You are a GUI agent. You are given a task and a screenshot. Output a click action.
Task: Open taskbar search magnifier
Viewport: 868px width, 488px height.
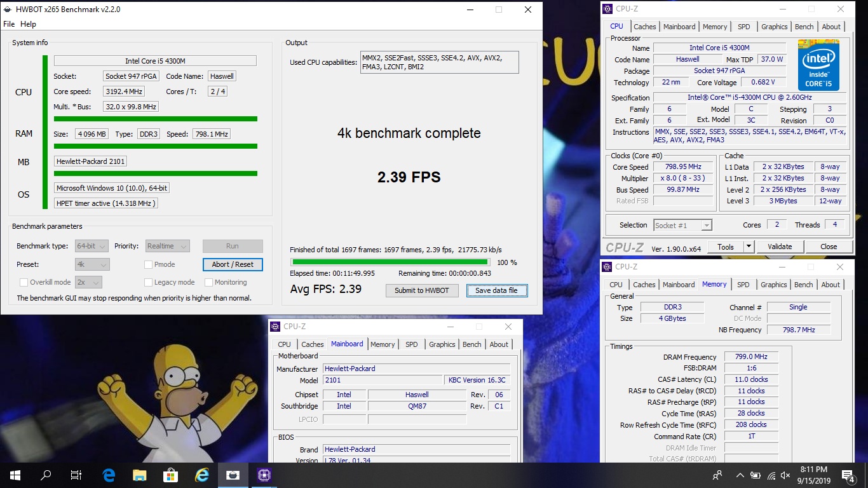(x=46, y=475)
